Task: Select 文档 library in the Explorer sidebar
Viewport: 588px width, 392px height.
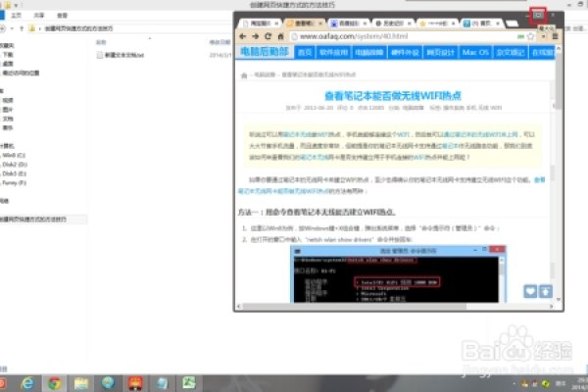Action: coord(8,119)
